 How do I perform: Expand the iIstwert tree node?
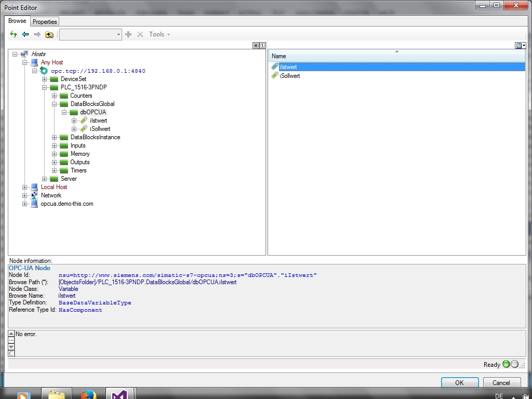pos(74,121)
